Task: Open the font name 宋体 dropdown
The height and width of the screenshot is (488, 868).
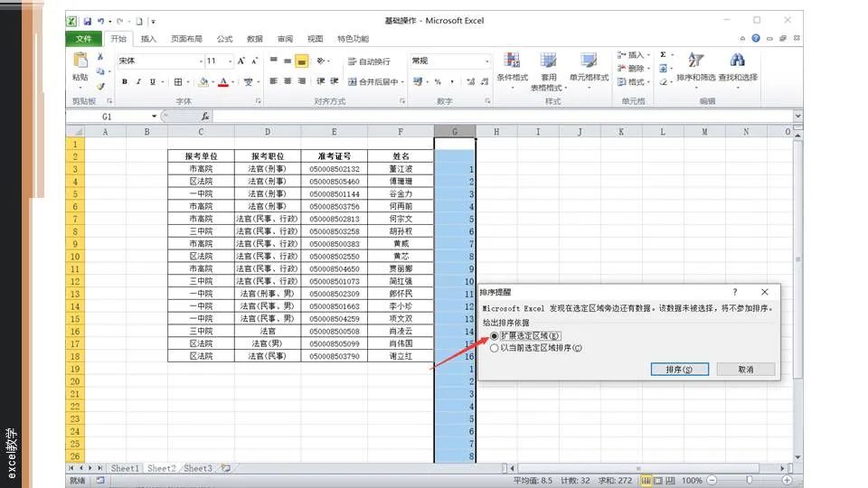Action: [201, 61]
